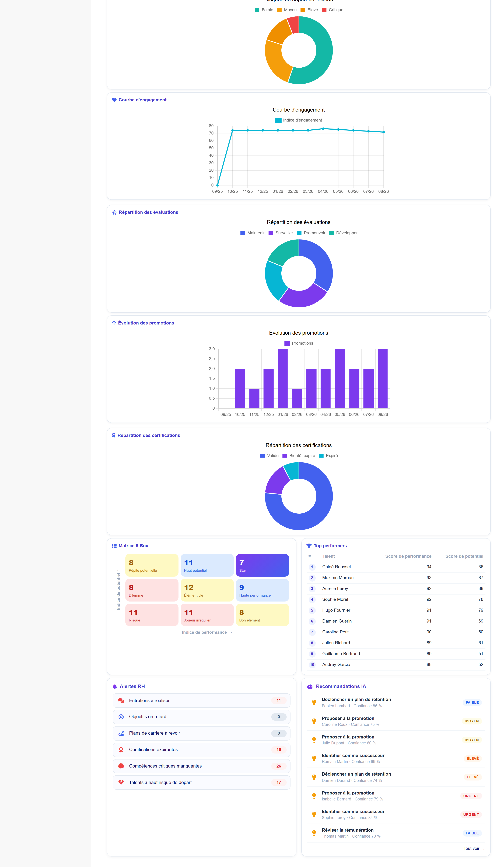Click the robot icon beside Recommandations IA
Screen dimensions: 504x867
[310, 687]
